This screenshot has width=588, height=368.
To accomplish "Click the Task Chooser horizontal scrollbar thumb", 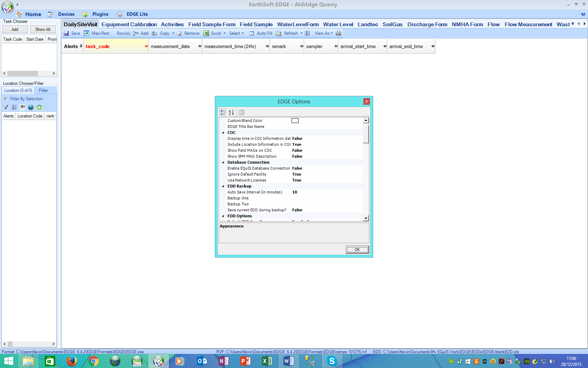I will (22, 73).
